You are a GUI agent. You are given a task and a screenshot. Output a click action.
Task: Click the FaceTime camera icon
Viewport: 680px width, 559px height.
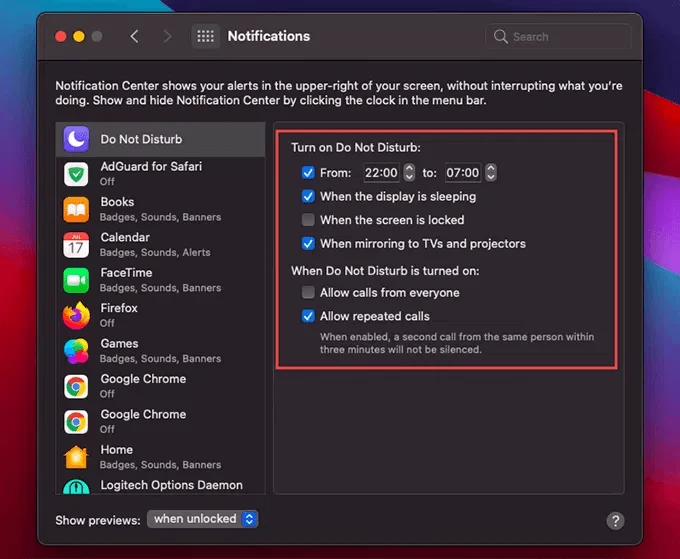[x=76, y=280]
